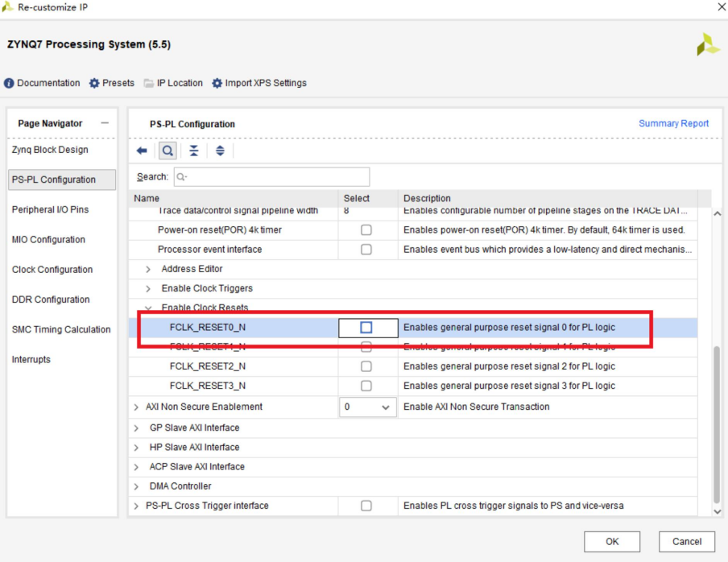Go to the MIO Configuration page

click(48, 240)
